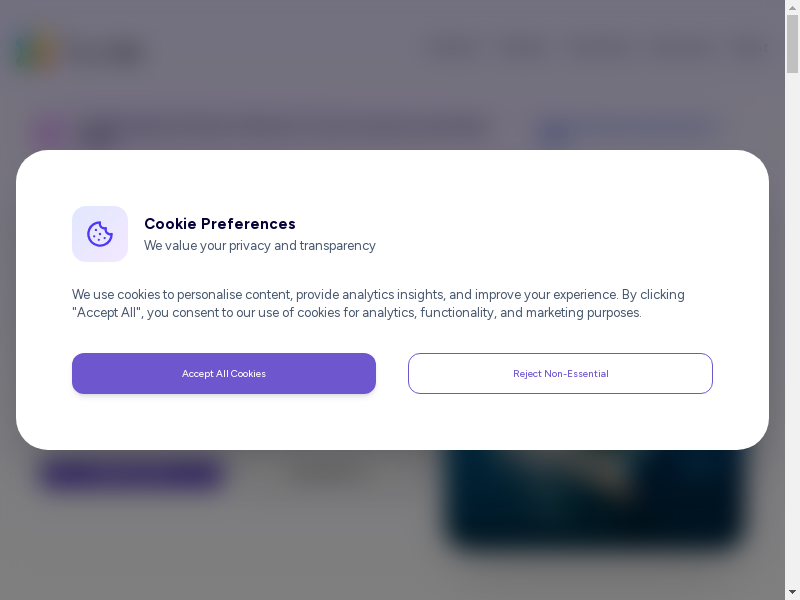800x600 pixels.
Task: Click the privacy and transparency subtitle text
Action: pyautogui.click(x=260, y=246)
